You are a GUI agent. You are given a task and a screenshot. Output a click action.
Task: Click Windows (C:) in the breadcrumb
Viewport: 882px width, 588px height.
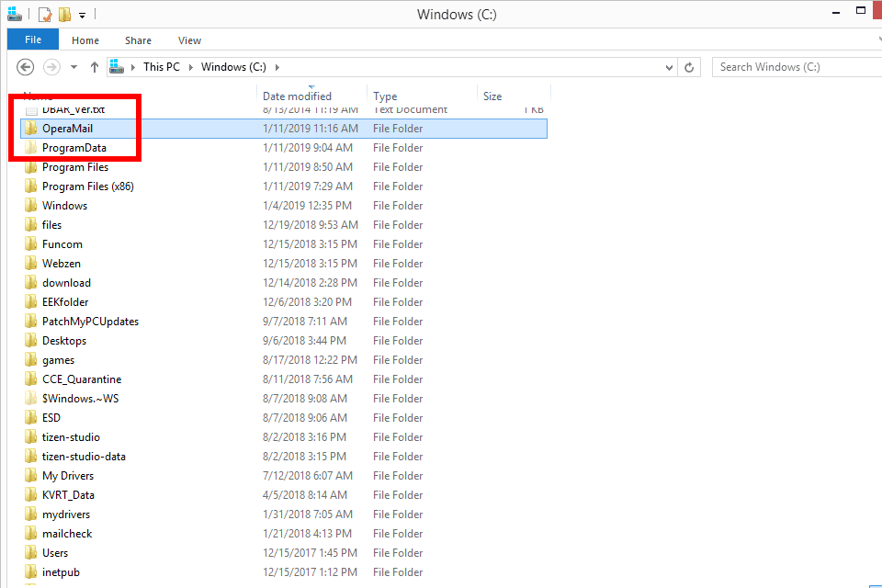(x=233, y=67)
